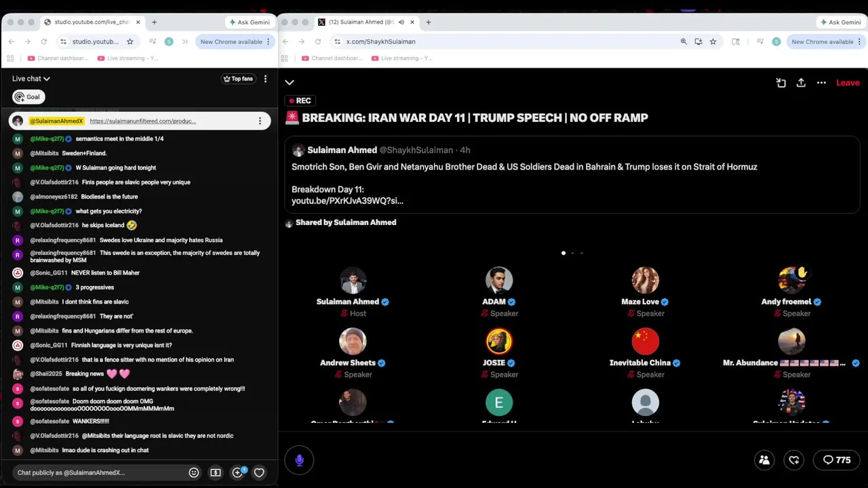The image size is (868, 488).
Task: Click Ask Gemini in the left Chrome window
Action: pos(249,22)
